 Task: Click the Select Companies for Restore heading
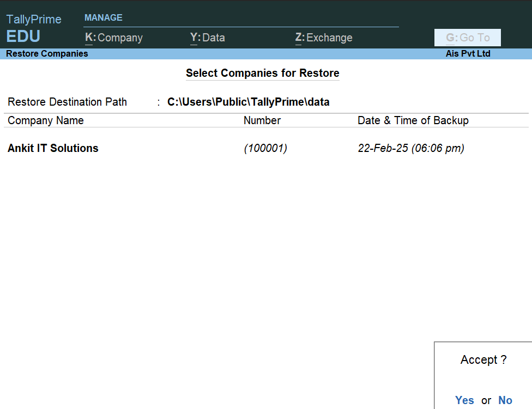click(262, 73)
